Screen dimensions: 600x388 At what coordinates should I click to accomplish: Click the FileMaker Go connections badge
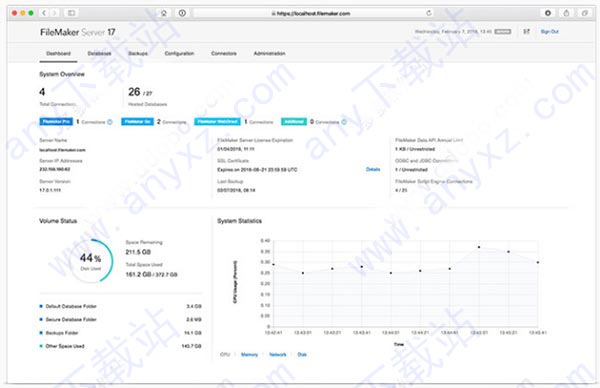coord(137,122)
